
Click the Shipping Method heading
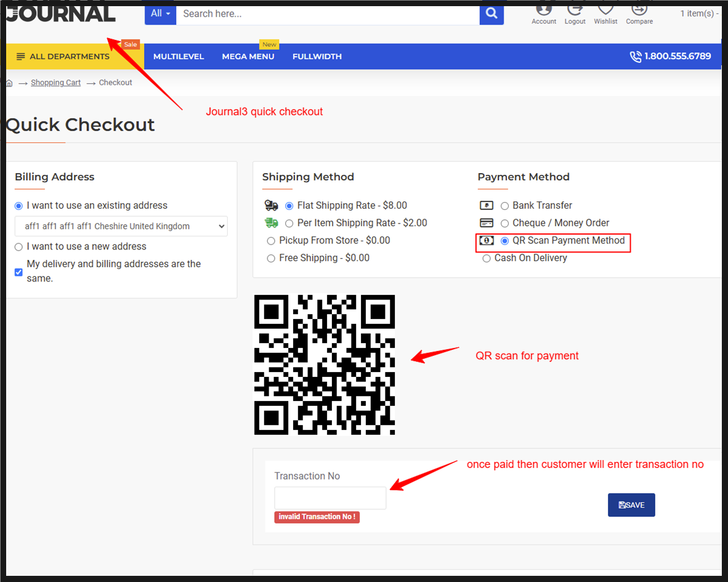(308, 177)
